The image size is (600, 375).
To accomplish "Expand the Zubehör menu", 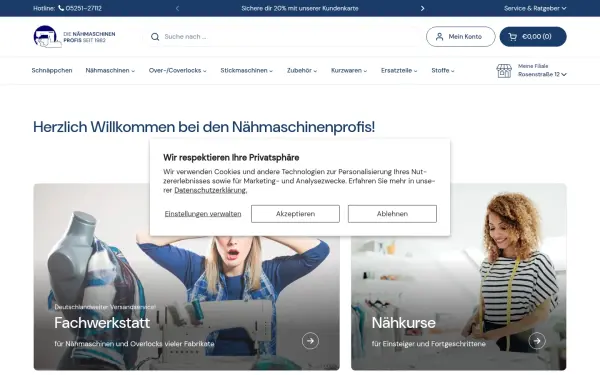I will pos(302,70).
